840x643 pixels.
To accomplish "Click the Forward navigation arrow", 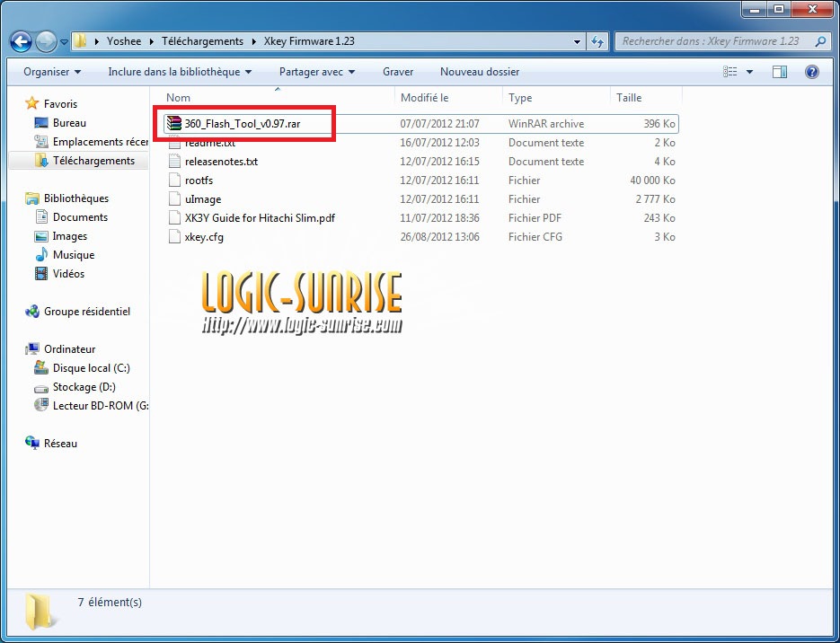I will 46,41.
